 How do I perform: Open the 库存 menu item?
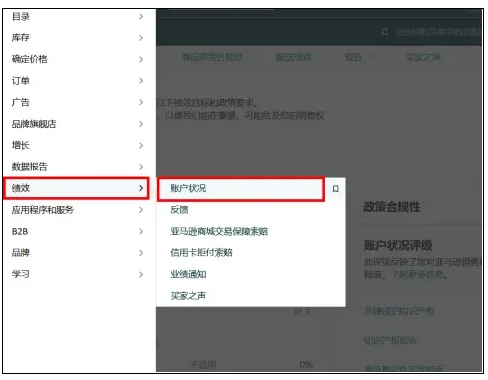click(x=79, y=38)
